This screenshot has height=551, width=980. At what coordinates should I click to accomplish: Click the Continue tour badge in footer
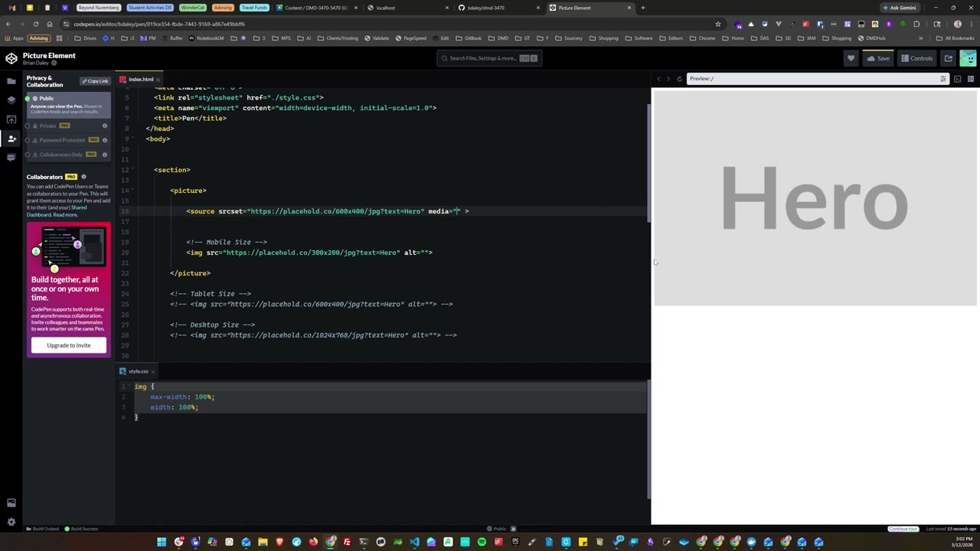(903, 529)
